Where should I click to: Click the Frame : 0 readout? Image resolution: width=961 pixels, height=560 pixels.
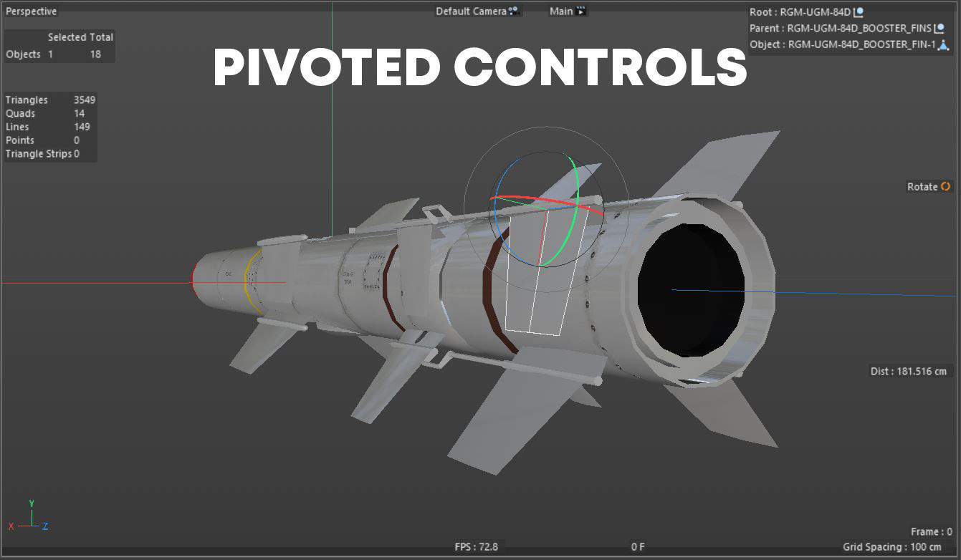[x=932, y=531]
